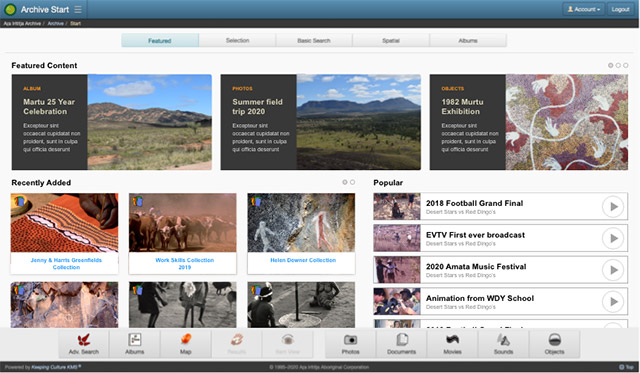Click thumbnail of EVTV First ever broadcast
The image size is (640, 373).
click(397, 238)
